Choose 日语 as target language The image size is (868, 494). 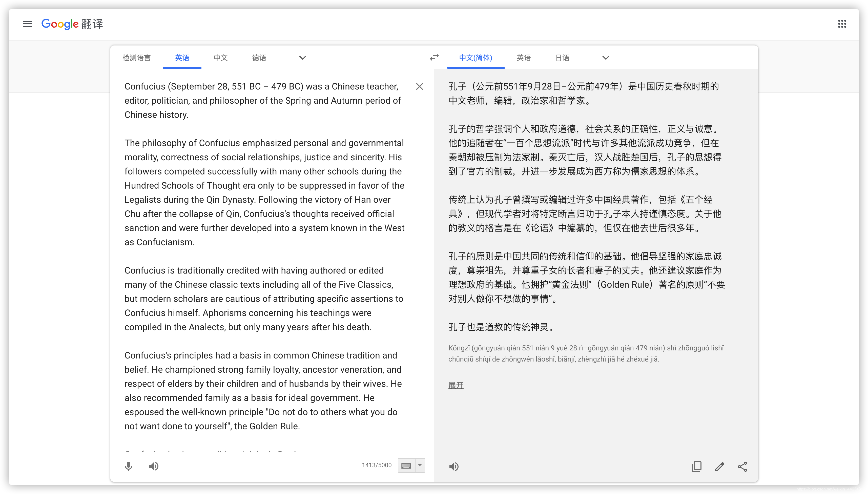[x=562, y=58]
